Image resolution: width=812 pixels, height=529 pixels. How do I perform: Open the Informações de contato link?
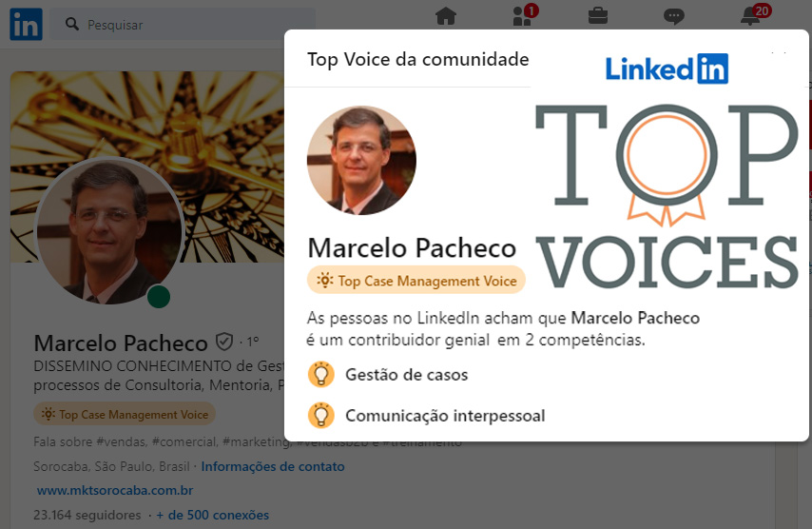273,466
